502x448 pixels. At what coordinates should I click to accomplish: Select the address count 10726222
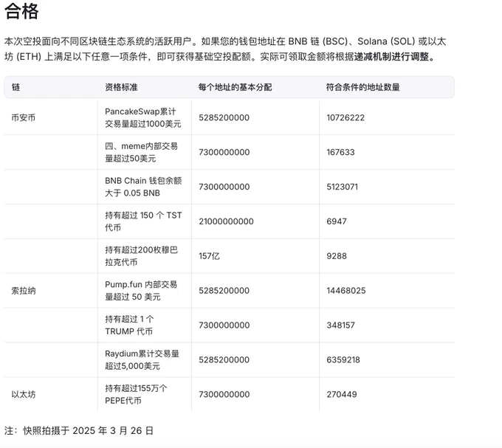(345, 118)
